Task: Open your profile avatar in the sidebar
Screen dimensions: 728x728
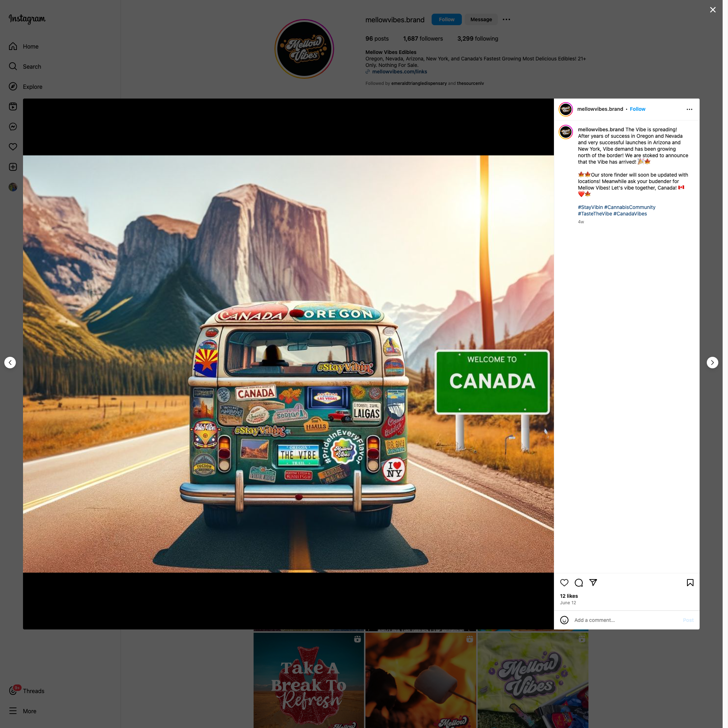Action: point(13,187)
